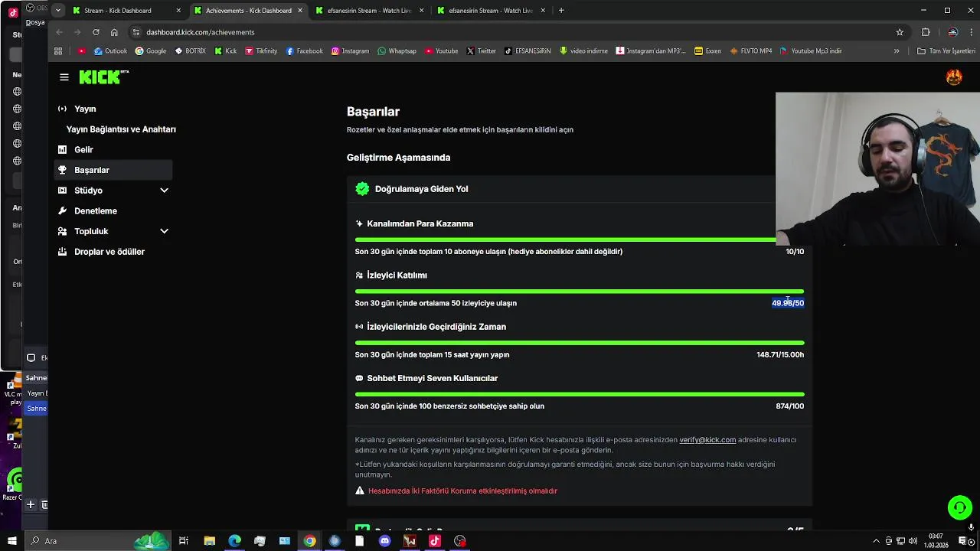Screen dimensions: 980x551
Task: Open the Instagram bookmark
Action: pyautogui.click(x=350, y=51)
